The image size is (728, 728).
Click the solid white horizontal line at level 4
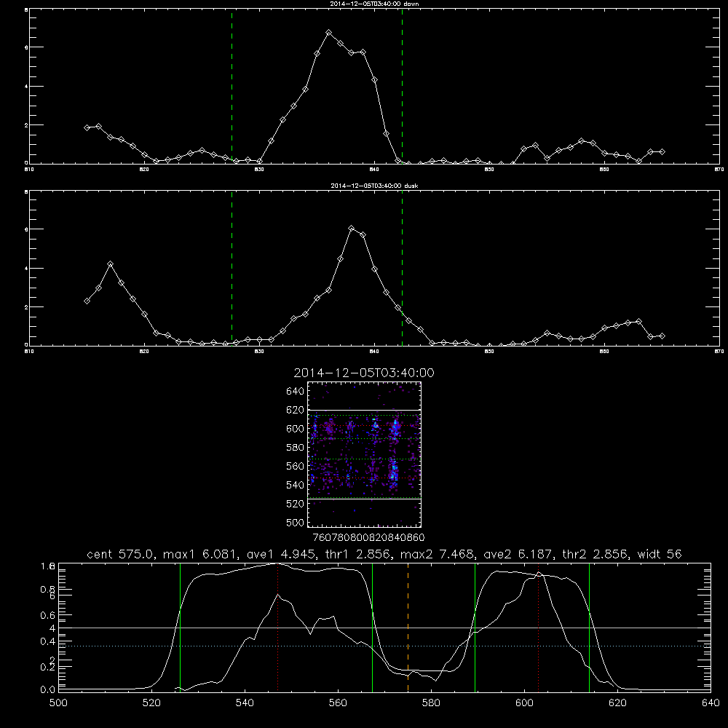coord(384,628)
